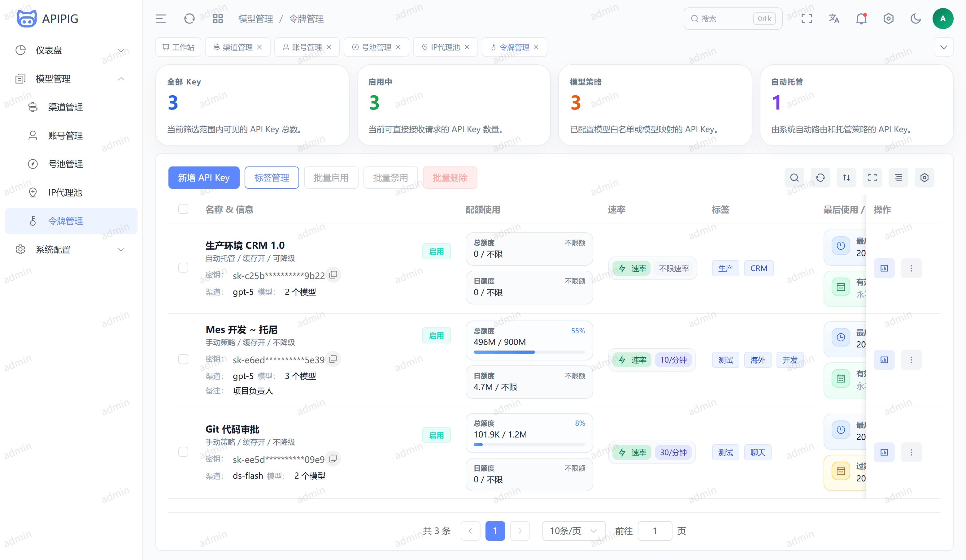Close the 账号管理 tab

coord(329,47)
